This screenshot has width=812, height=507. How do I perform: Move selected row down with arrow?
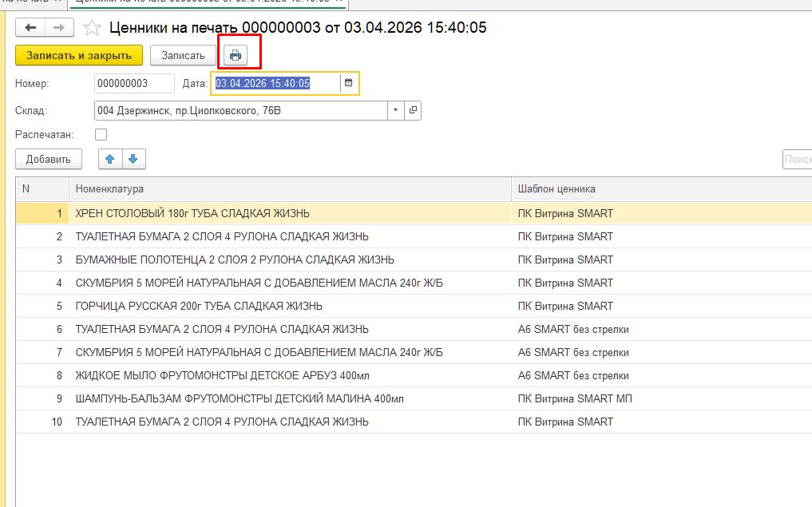coord(133,159)
